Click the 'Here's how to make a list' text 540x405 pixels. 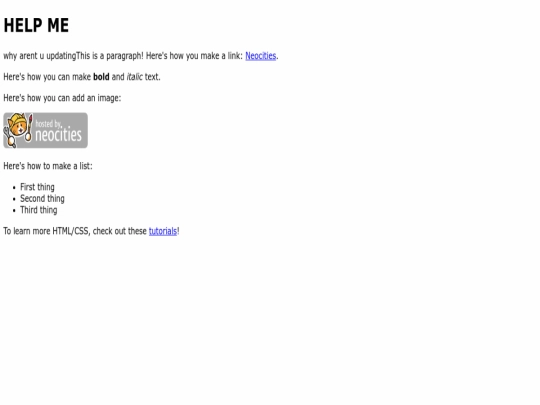pyautogui.click(x=48, y=166)
